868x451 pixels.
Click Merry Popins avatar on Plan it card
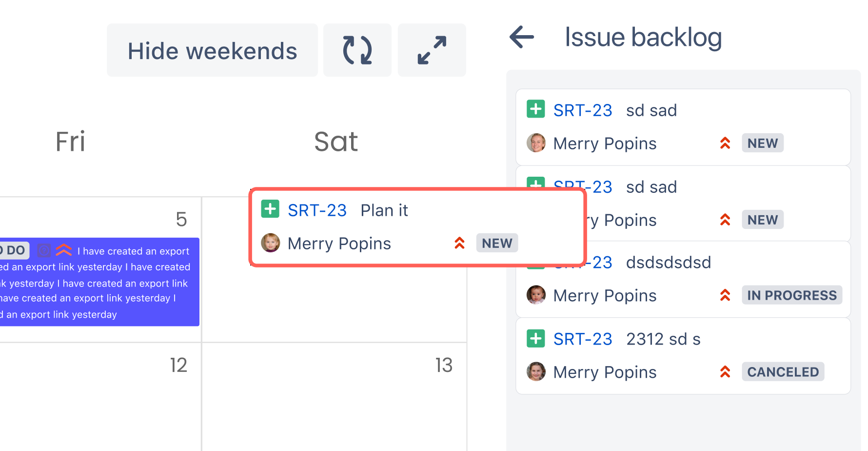(x=271, y=243)
